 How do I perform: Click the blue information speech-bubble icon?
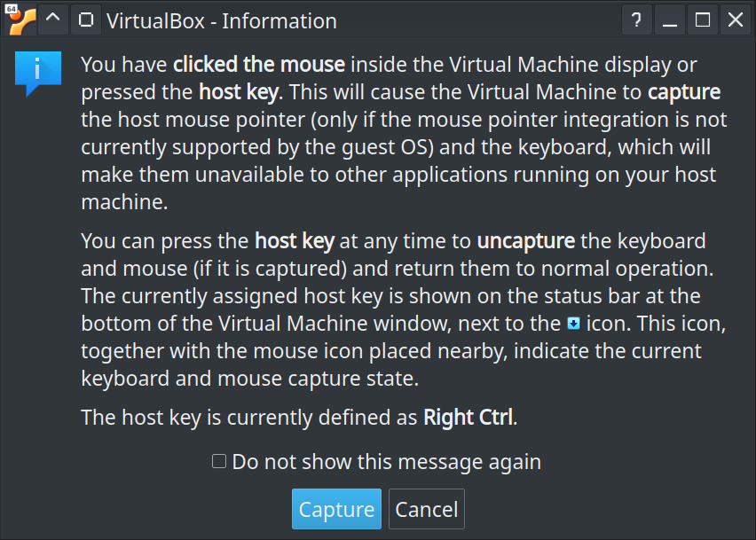[37, 73]
